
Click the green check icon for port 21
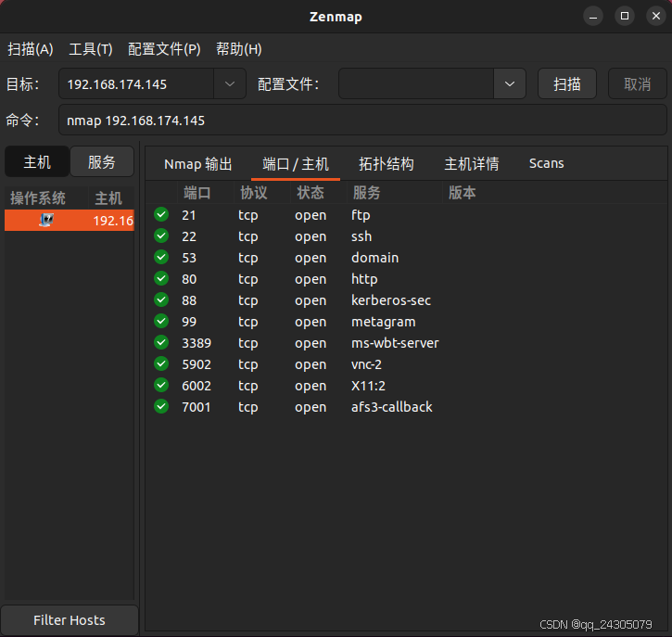(x=161, y=214)
